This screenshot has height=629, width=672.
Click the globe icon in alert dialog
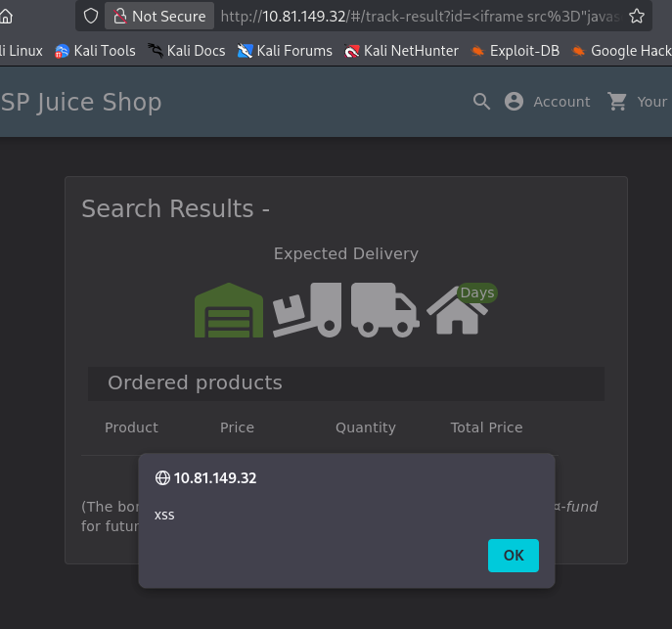point(162,477)
